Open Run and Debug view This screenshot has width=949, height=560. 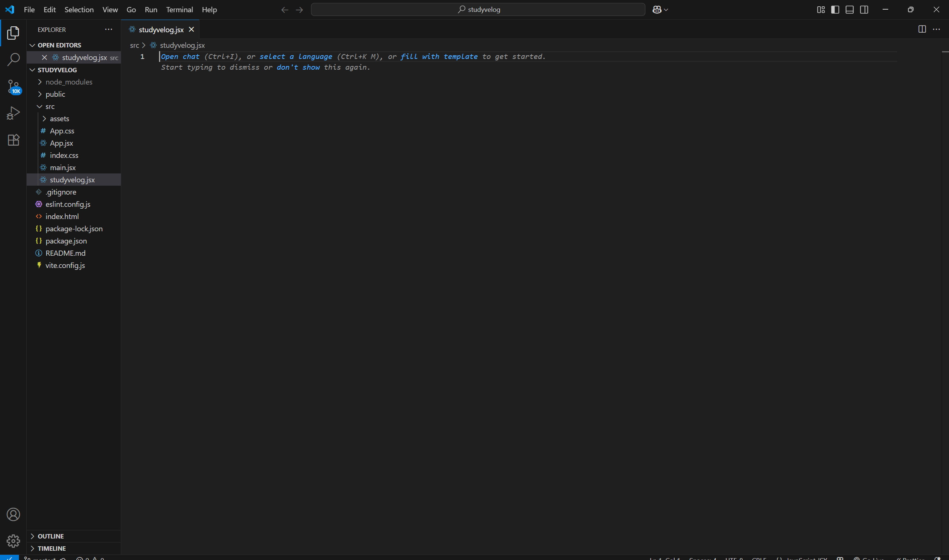tap(13, 113)
